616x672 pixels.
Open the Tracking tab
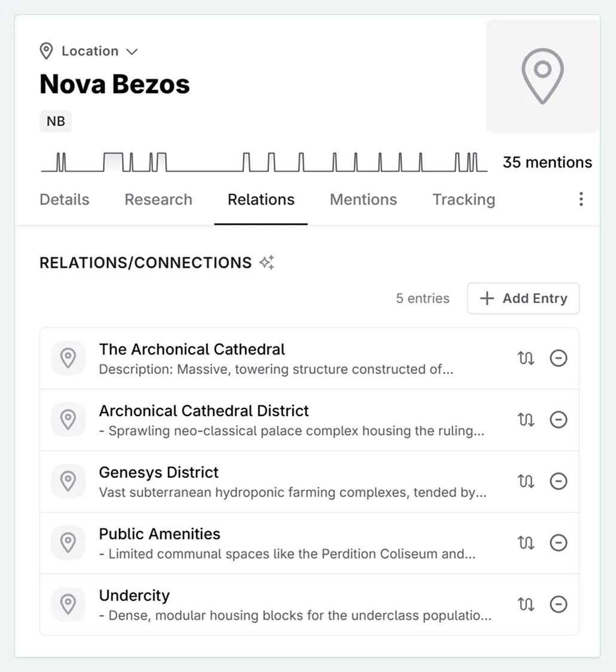coord(463,200)
